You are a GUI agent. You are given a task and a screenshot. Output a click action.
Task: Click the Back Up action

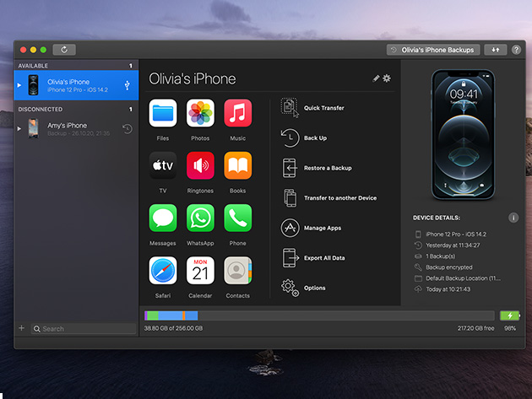(x=304, y=138)
